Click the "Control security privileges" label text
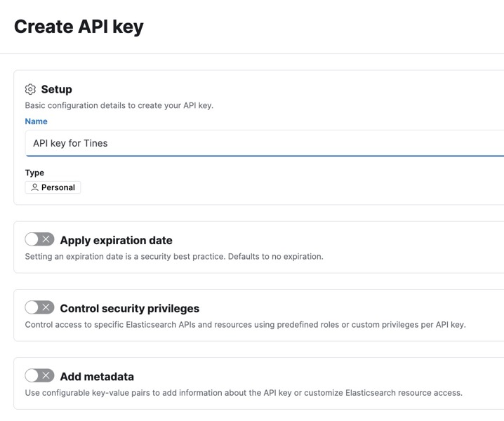 coord(130,308)
